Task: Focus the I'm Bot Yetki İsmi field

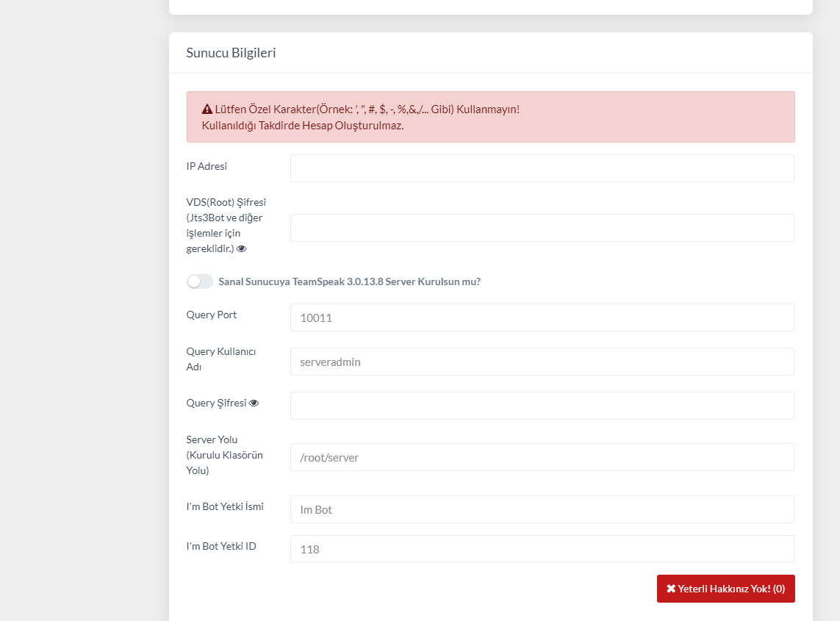Action: click(x=542, y=509)
